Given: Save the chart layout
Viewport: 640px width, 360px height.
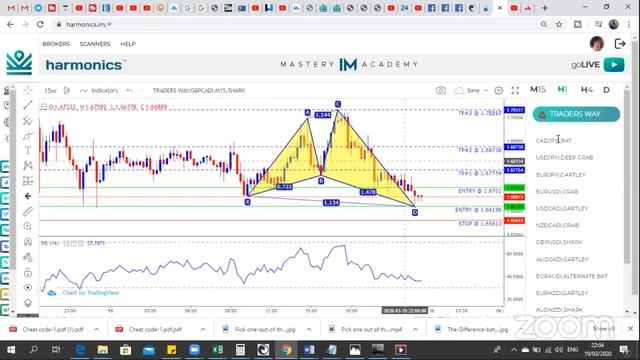Looking at the screenshot, I should (468, 91).
